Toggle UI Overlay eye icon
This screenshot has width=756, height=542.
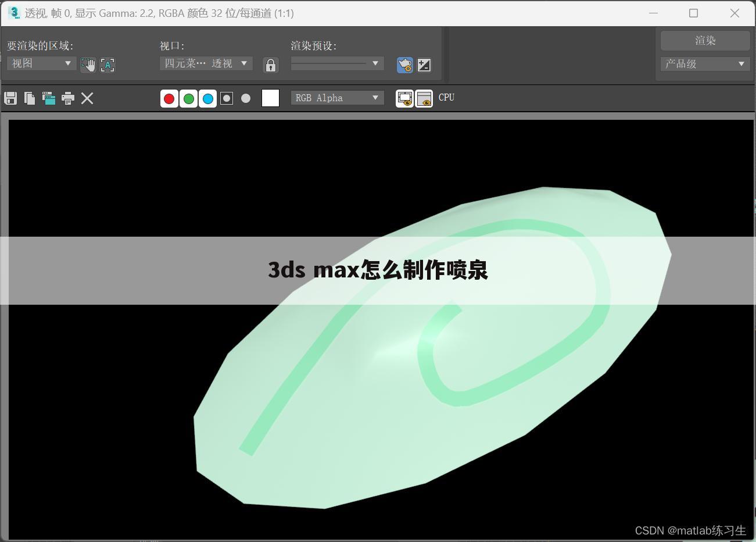[405, 98]
